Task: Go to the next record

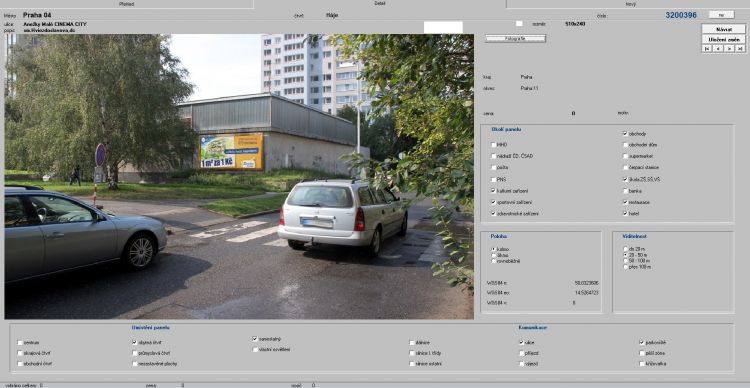Action: (728, 48)
